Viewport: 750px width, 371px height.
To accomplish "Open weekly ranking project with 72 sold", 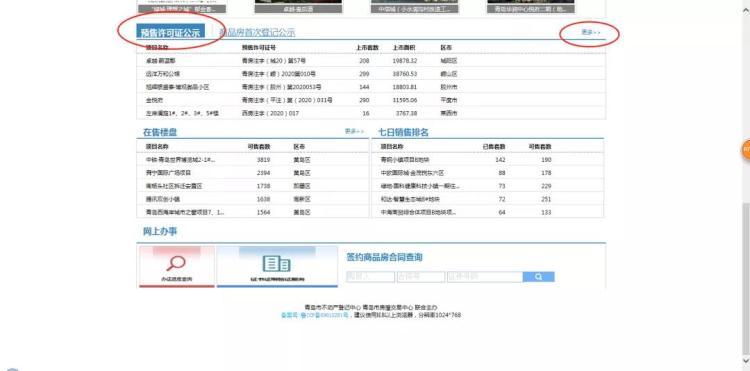I will tap(409, 199).
